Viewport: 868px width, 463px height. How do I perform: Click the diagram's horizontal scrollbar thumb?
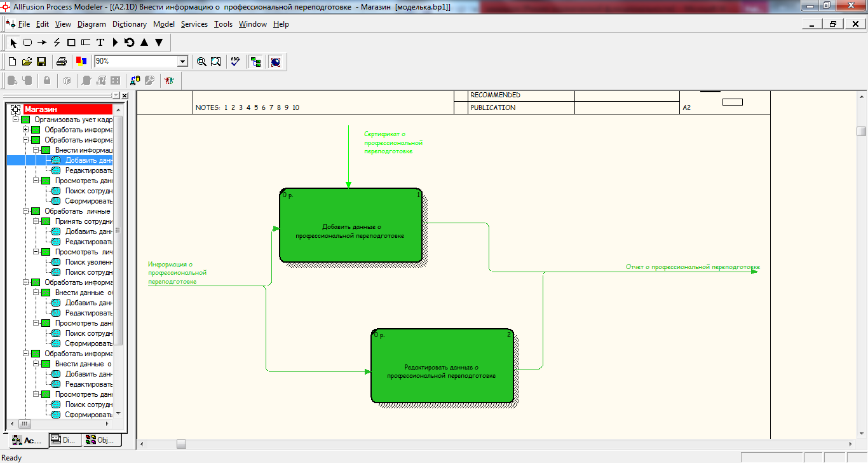click(x=182, y=444)
